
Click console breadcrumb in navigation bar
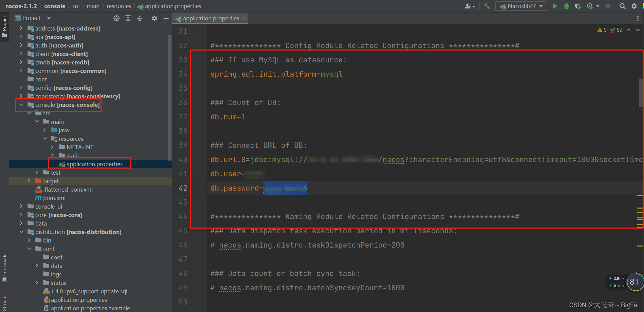coord(54,6)
